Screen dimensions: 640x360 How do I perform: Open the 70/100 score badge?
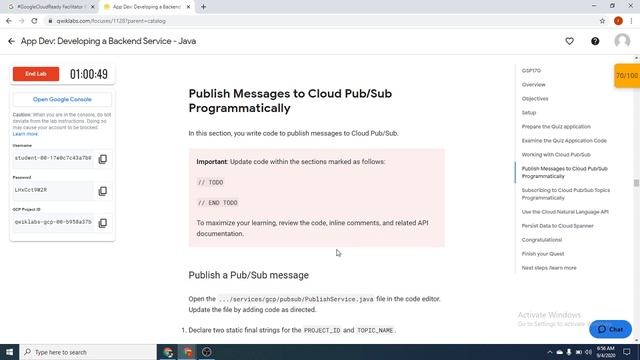pyautogui.click(x=627, y=76)
